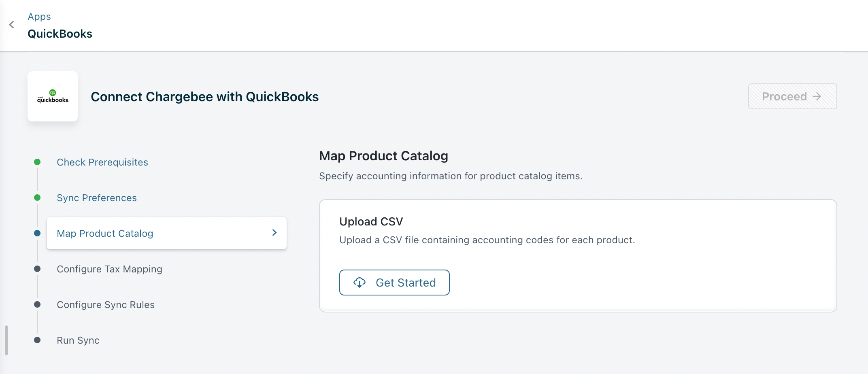Click the back arrow icon

[x=12, y=25]
